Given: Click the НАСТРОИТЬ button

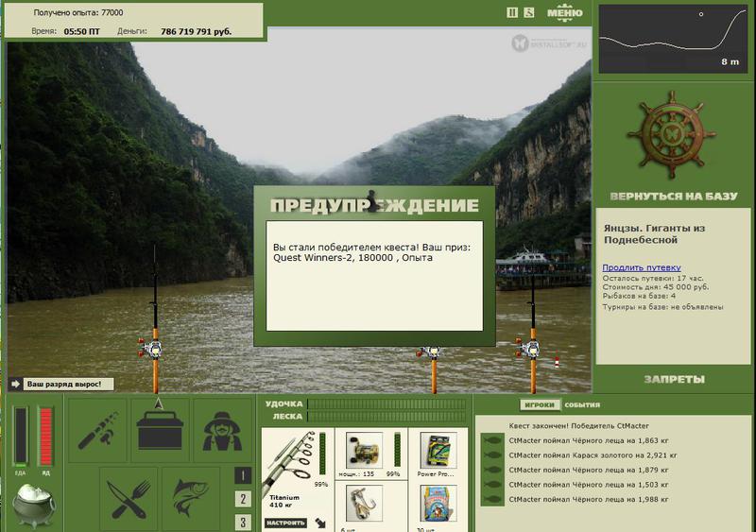Looking at the screenshot, I should (x=286, y=523).
